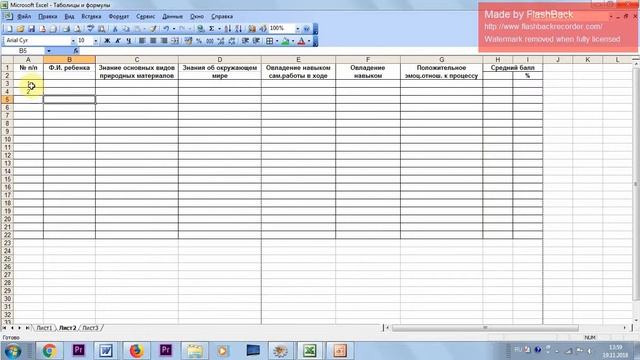Apply the red font color A

301,41
